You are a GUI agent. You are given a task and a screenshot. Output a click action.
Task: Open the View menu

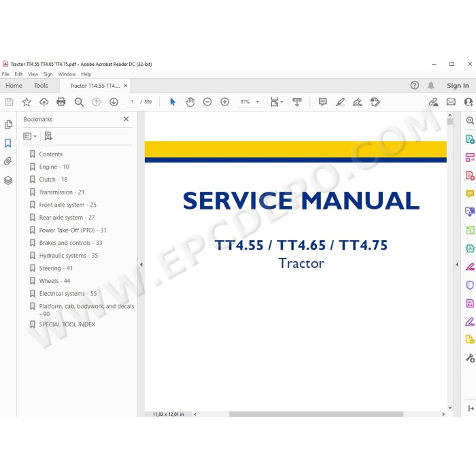[x=33, y=74]
